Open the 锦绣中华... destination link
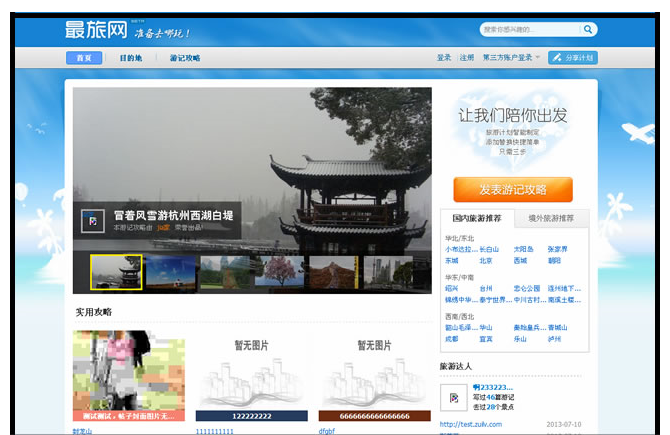Image resolution: width=670 pixels, height=435 pixels. point(461,300)
